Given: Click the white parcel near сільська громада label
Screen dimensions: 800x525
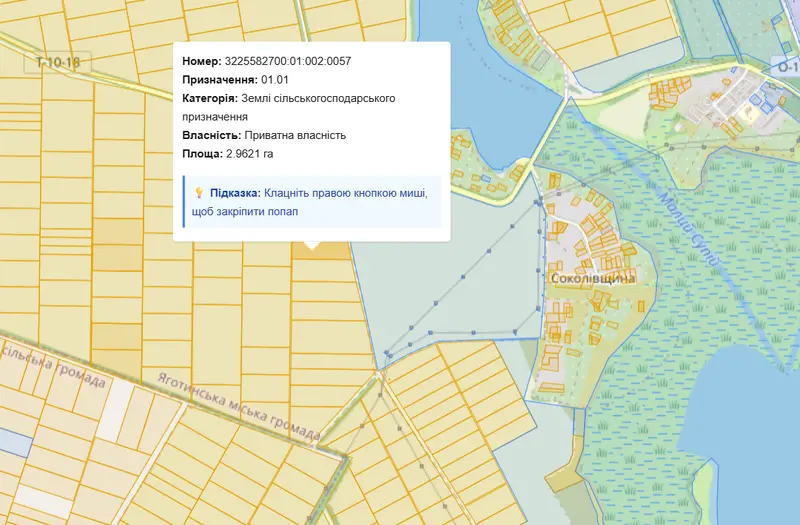Looking at the screenshot, I should pos(115,410).
